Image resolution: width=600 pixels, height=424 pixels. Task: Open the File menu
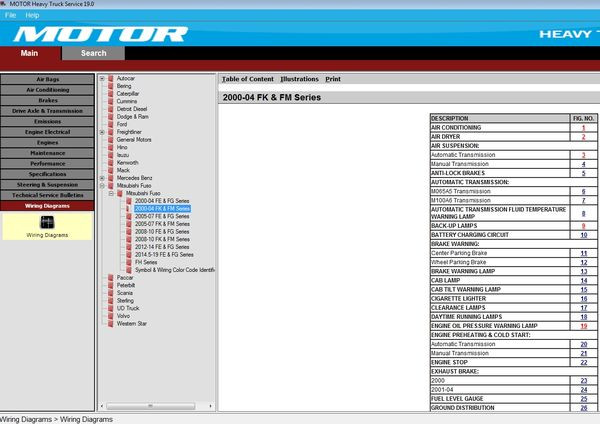[x=11, y=16]
